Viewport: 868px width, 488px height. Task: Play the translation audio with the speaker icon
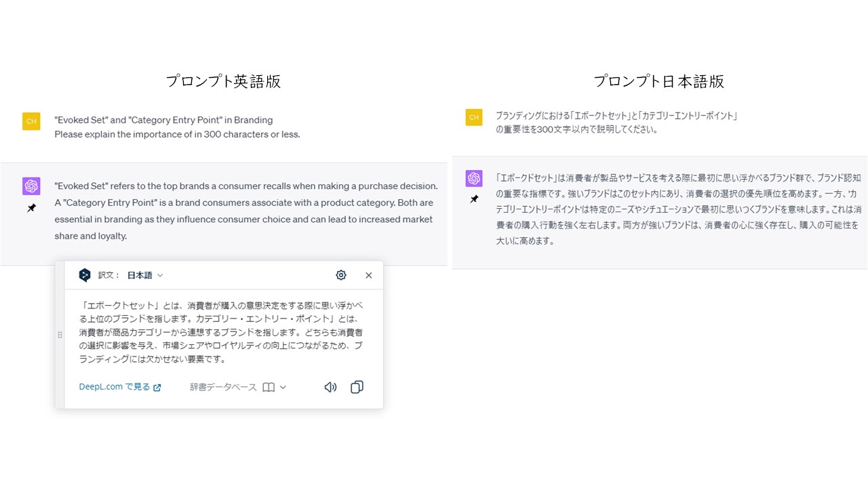click(x=330, y=387)
